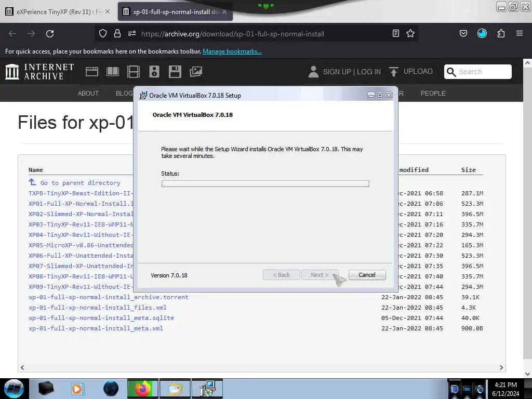The height and width of the screenshot is (399, 532).
Task: Click the VirtualBox setup taskbar icon
Action: click(207, 389)
